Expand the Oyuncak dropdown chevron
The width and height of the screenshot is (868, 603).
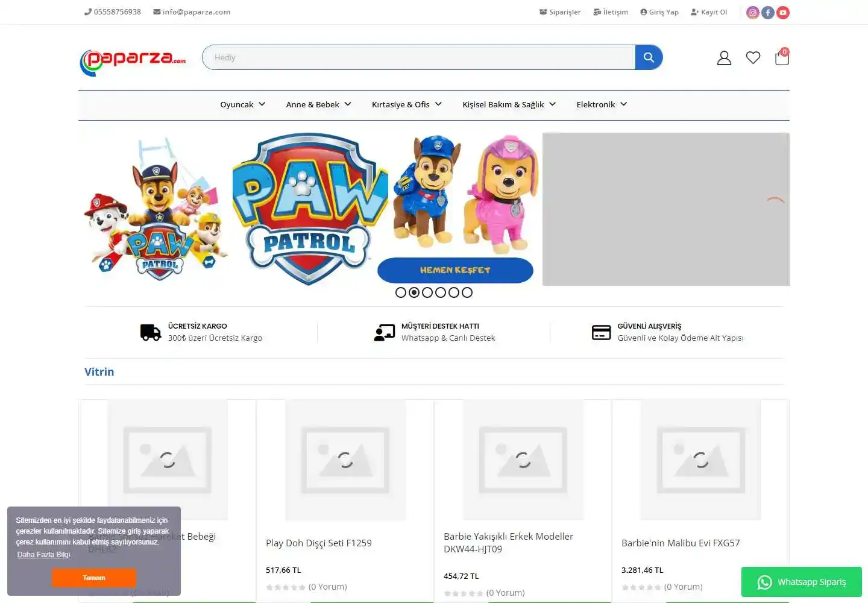(262, 104)
